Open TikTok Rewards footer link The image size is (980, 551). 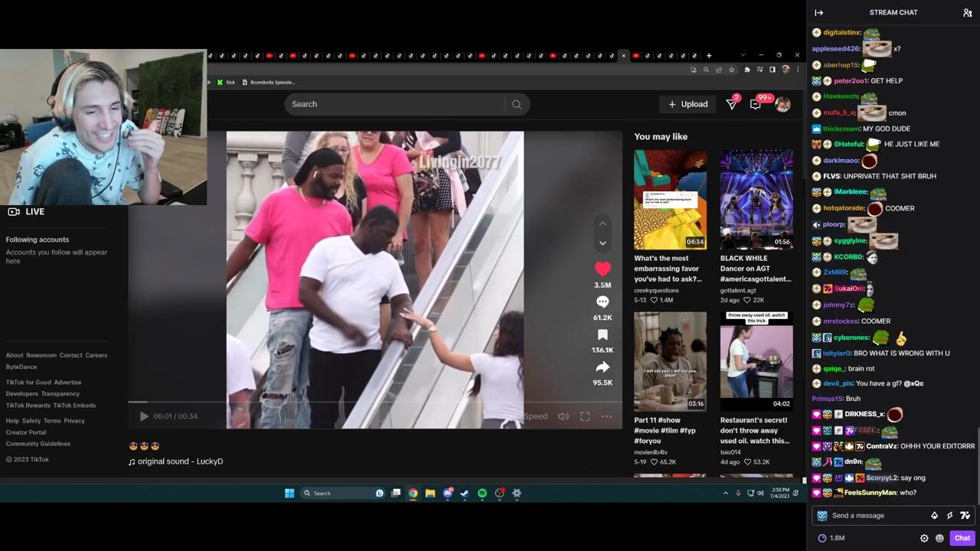pos(28,406)
